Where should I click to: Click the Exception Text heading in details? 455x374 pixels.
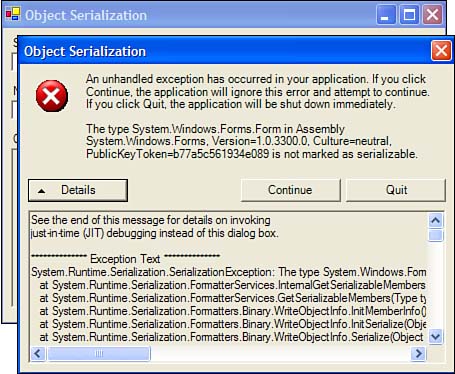[125, 259]
